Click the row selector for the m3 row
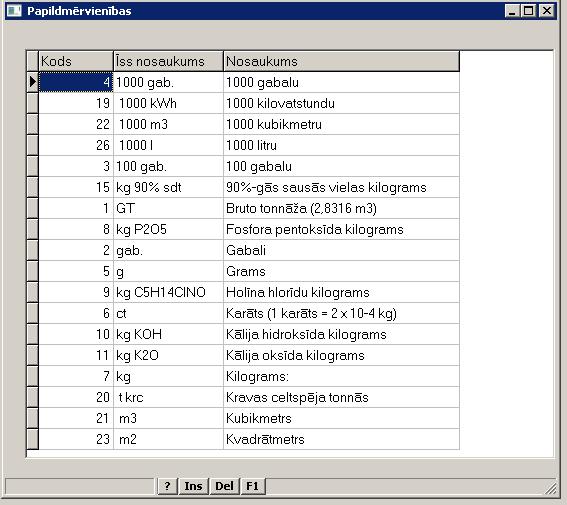The image size is (567, 505). click(33, 418)
